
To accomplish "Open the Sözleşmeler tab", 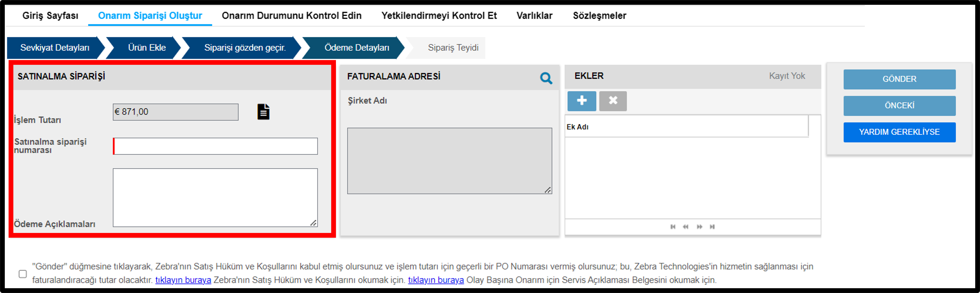I will coord(599,16).
